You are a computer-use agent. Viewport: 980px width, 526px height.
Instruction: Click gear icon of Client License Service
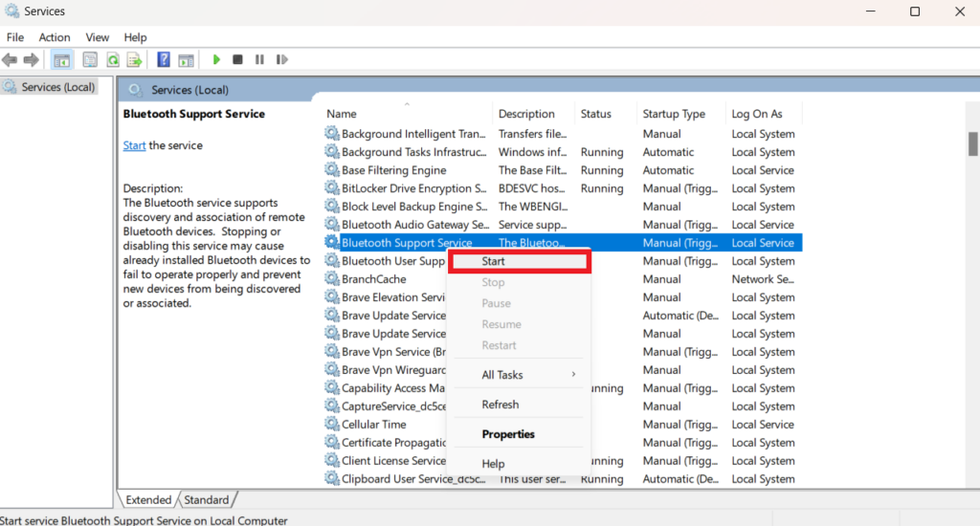332,460
